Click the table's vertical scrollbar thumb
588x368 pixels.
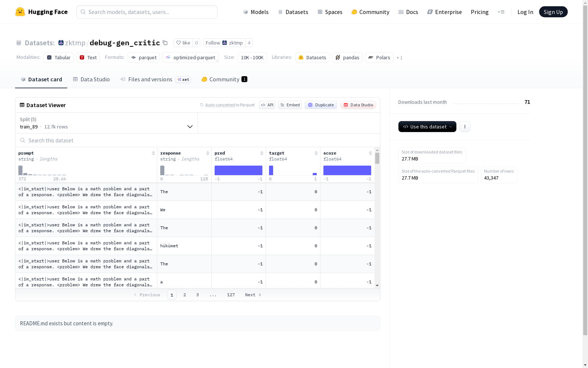click(377, 158)
